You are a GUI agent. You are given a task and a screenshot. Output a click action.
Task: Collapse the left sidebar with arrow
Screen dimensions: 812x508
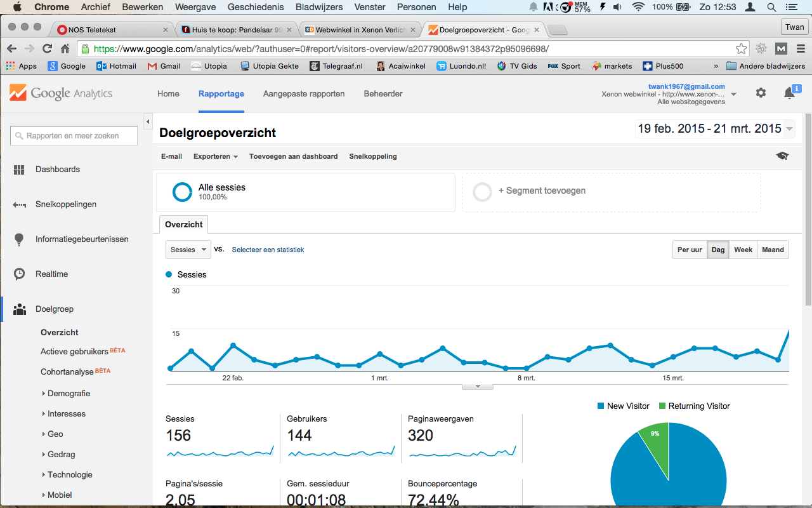(148, 121)
